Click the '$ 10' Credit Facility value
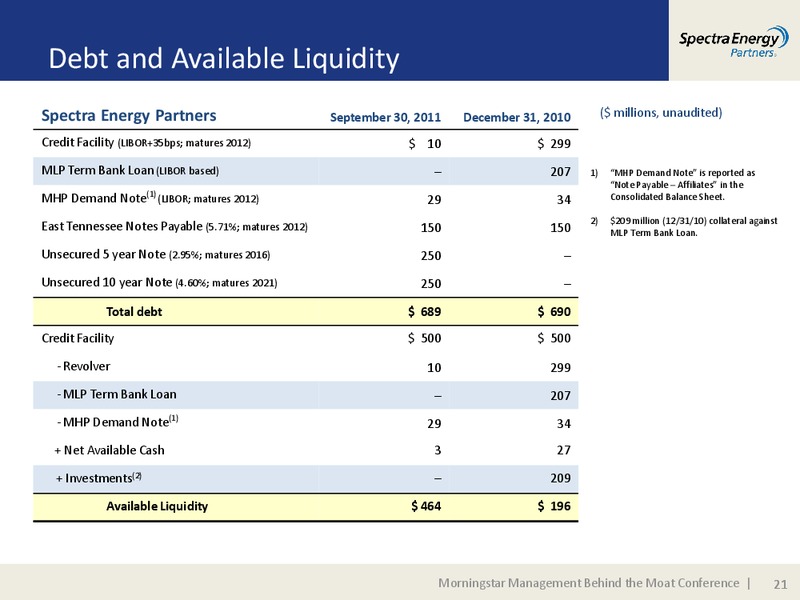 424,144
